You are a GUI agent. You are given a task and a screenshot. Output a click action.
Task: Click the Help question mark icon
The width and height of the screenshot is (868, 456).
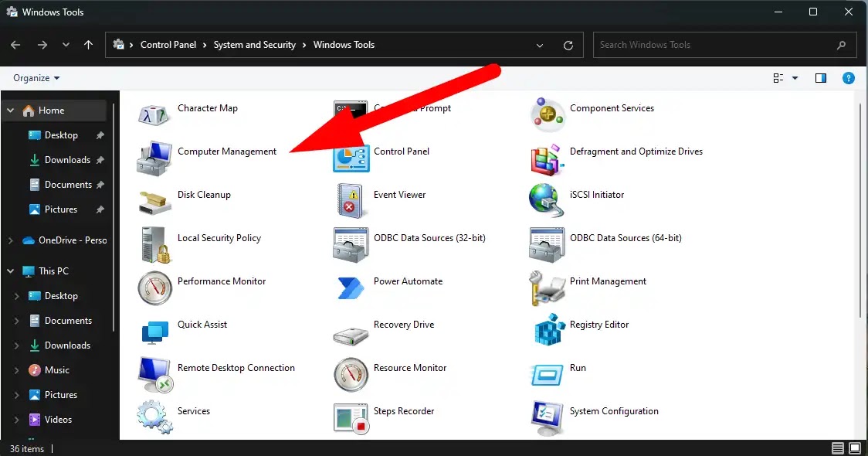848,78
